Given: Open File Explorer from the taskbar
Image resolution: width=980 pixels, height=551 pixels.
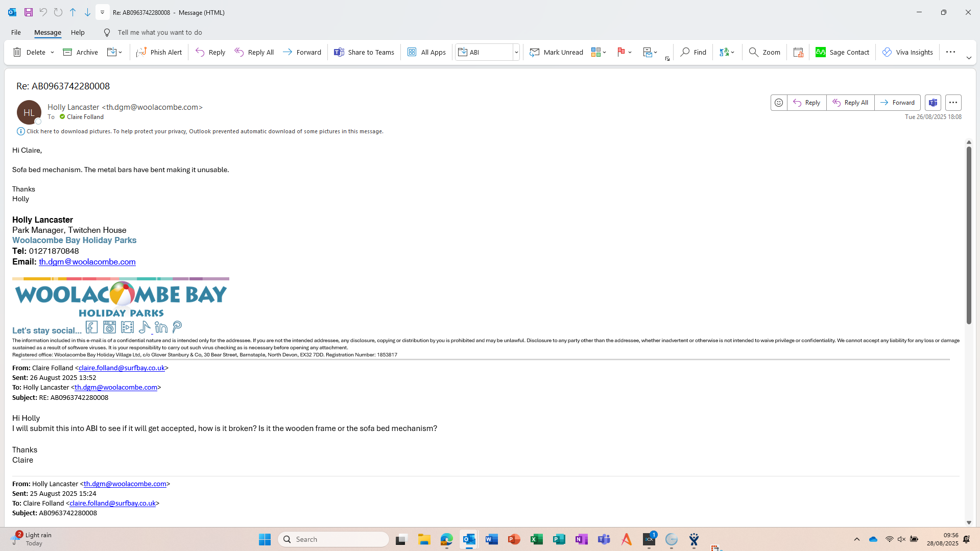Looking at the screenshot, I should point(424,539).
